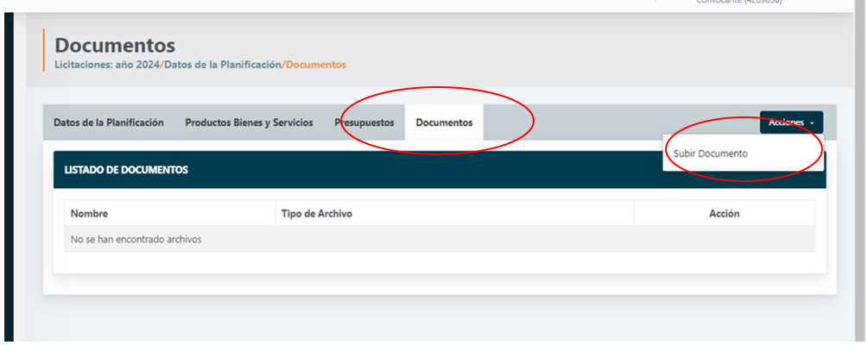This screenshot has width=868, height=345.
Task: Select the 'No se han encontrado archivos' row
Action: pos(440,240)
